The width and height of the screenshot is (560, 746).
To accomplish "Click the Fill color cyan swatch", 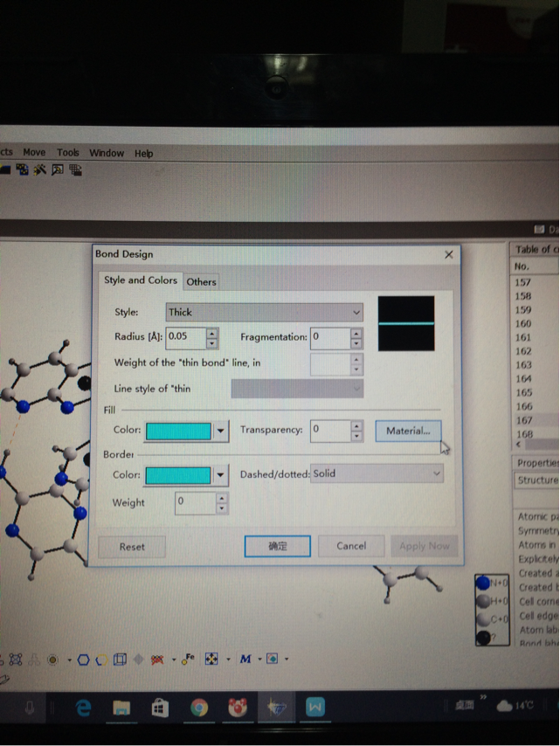I will 178,431.
